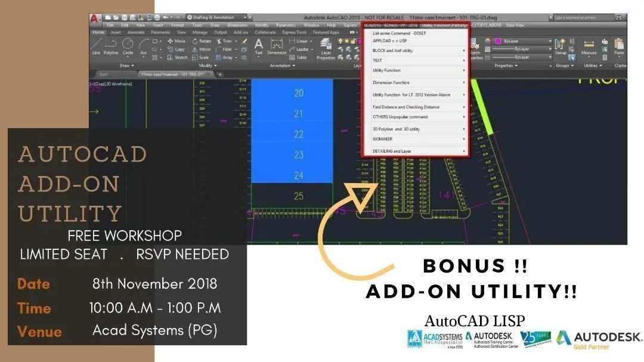Click the magenta ByLayer color swatch
This screenshot has width=644, height=362.
point(497,41)
